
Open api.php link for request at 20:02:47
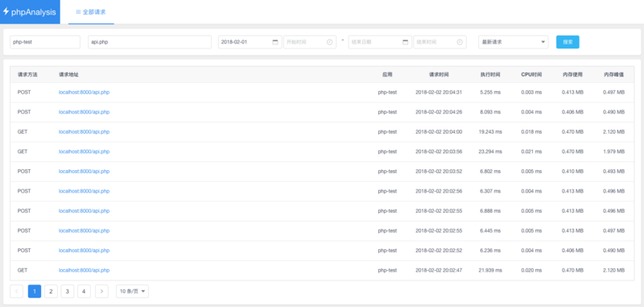point(85,271)
